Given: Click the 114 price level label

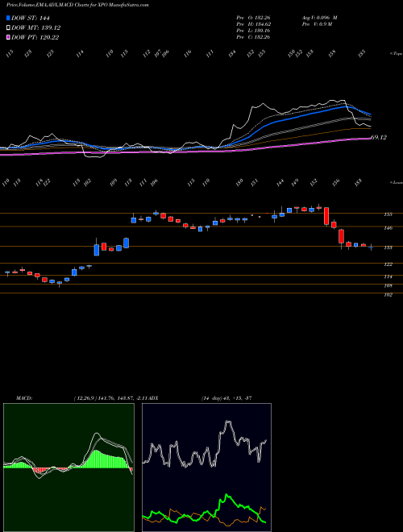Looking at the screenshot, I should (388, 276).
